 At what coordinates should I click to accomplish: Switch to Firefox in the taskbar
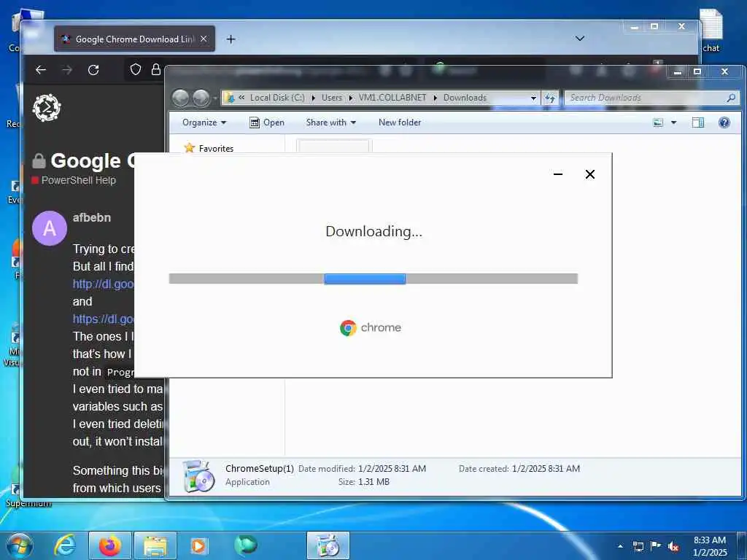coord(110,545)
